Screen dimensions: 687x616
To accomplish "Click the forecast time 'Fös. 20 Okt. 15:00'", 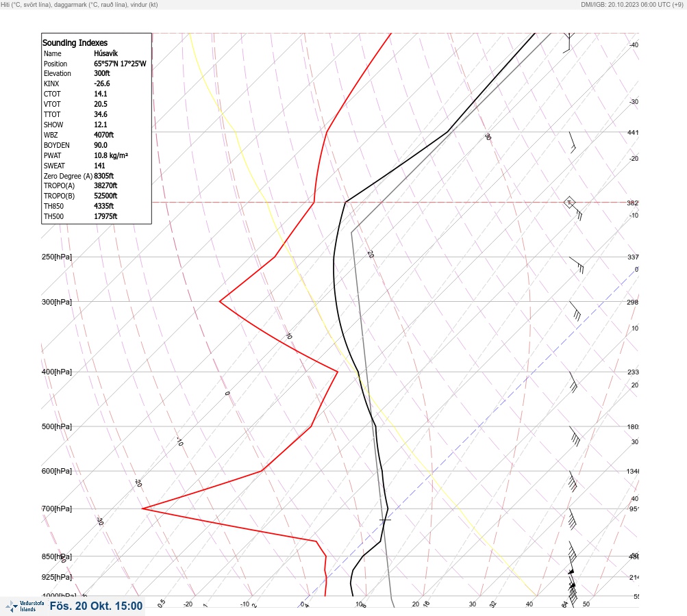I will (x=96, y=606).
